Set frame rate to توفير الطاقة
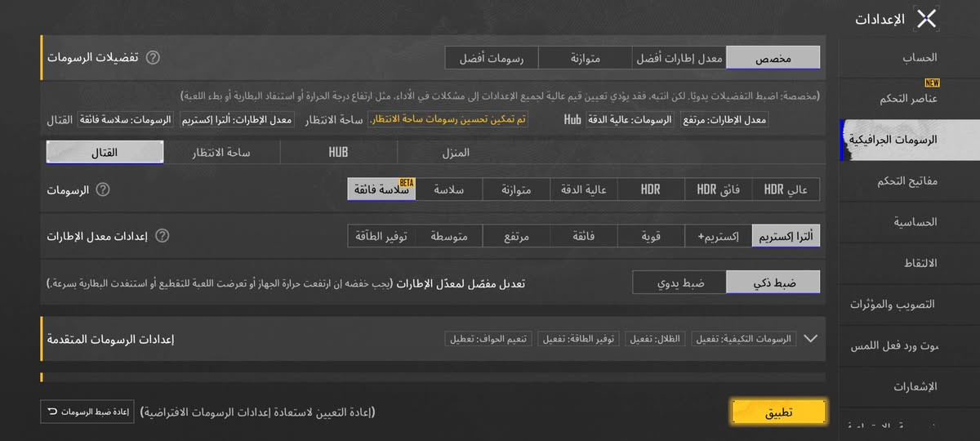This screenshot has width=980, height=441. tap(381, 236)
